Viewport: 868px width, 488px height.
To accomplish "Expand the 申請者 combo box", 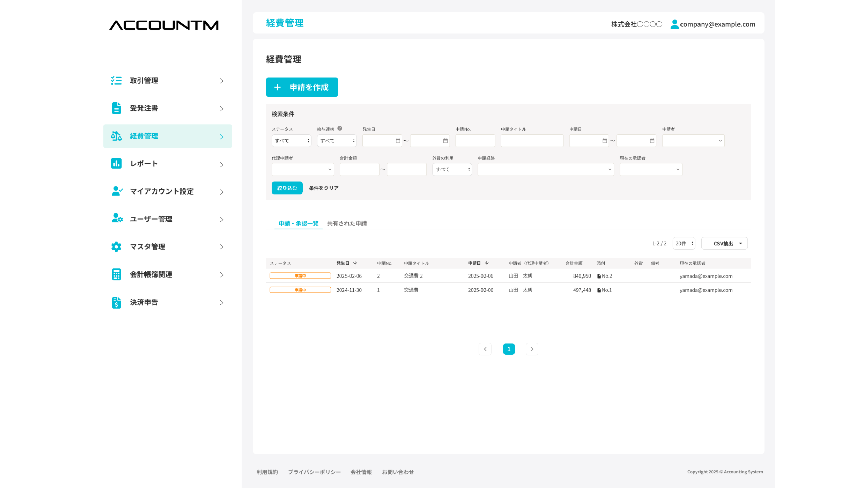I will pos(693,141).
